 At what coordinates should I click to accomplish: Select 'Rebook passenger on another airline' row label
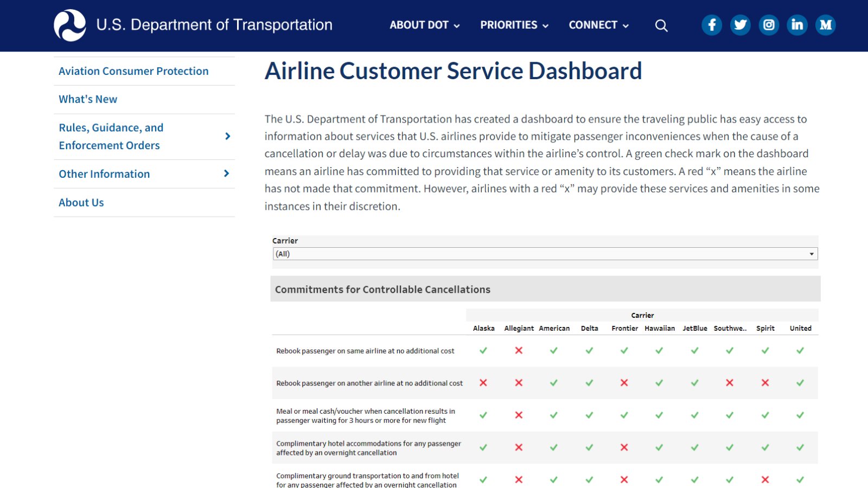coord(369,383)
